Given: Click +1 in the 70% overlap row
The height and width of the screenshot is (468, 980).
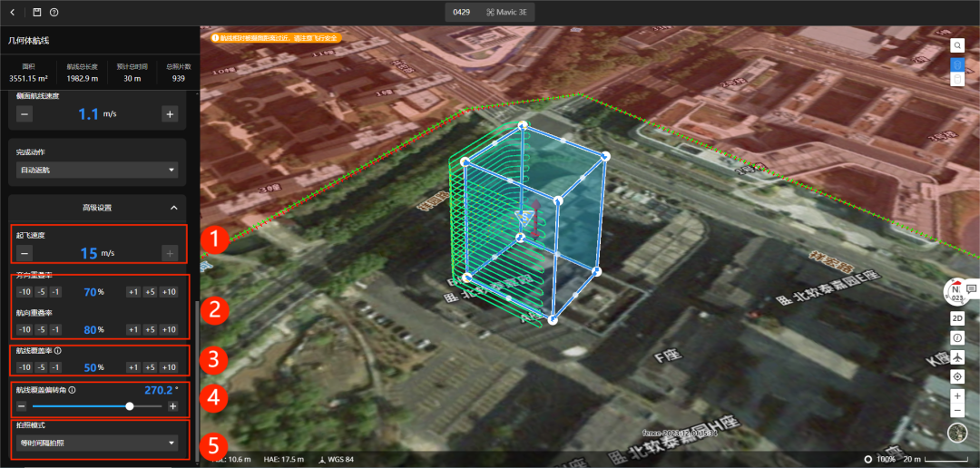Looking at the screenshot, I should click(133, 292).
